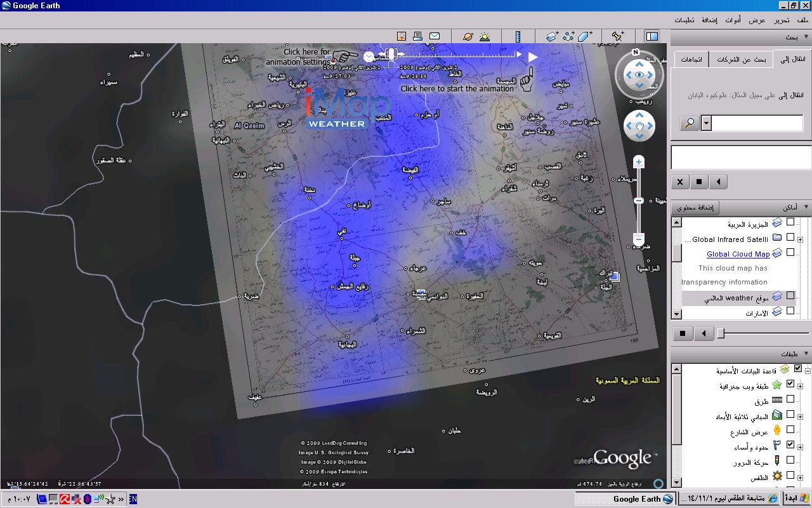The width and height of the screenshot is (812, 508).
Task: Click the eye icon in the look joystick
Action: point(639,76)
